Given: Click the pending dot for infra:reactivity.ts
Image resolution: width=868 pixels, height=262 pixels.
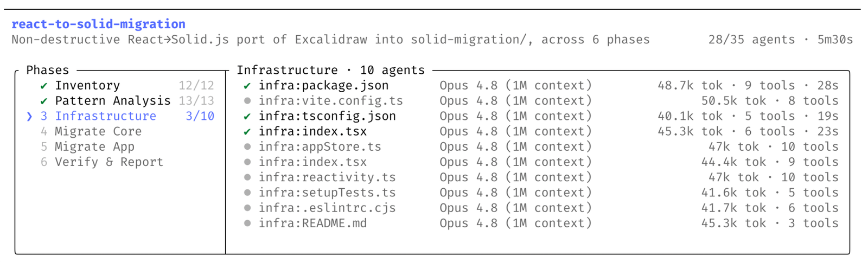Looking at the screenshot, I should pos(247,177).
